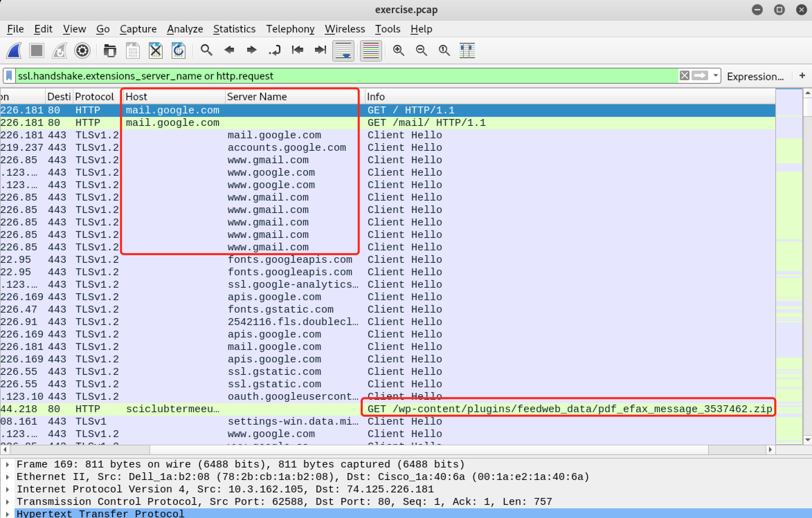The height and width of the screenshot is (518, 812).
Task: Select the oauth.googleusercont… Client Hello row
Action: click(x=388, y=397)
